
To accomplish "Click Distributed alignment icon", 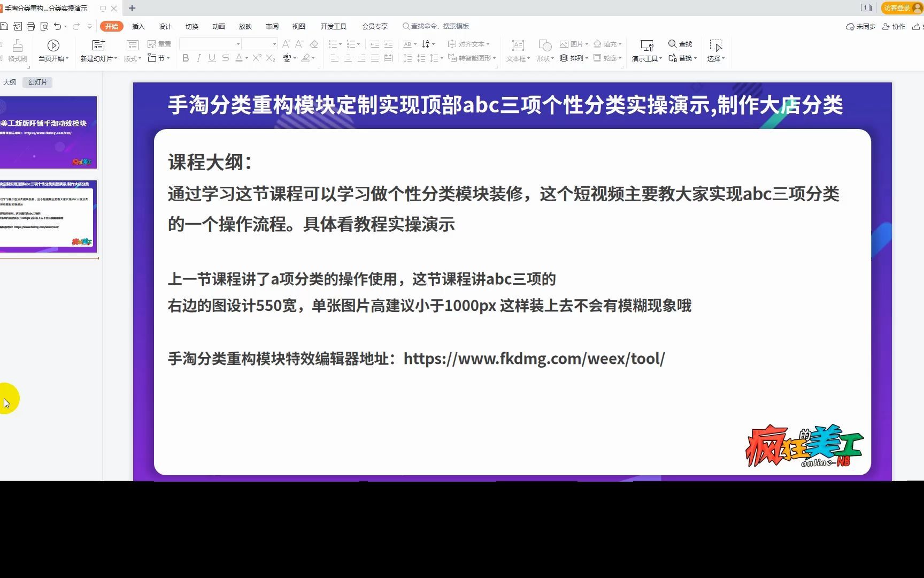I will [x=388, y=58].
